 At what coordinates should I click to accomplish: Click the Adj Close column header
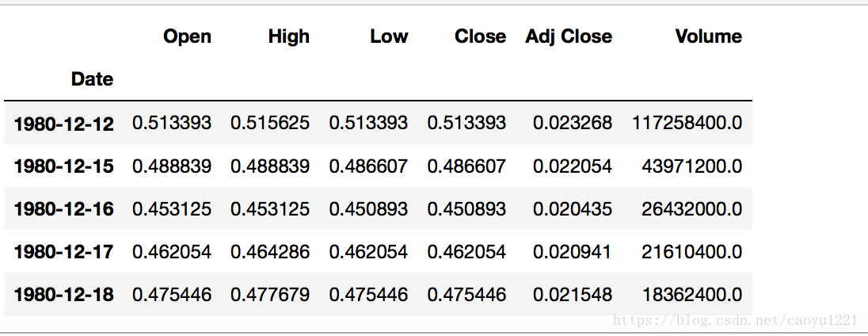(569, 36)
